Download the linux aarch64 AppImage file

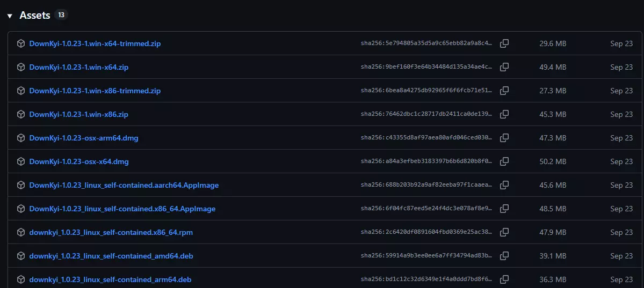tap(124, 185)
